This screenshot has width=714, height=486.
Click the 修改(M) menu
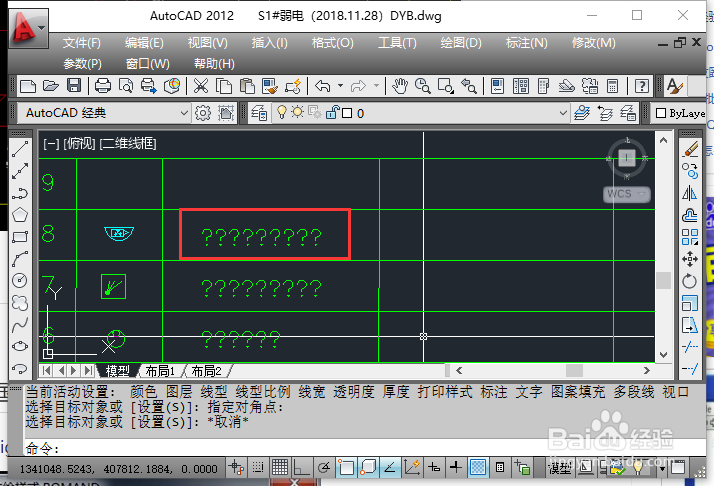pos(594,43)
